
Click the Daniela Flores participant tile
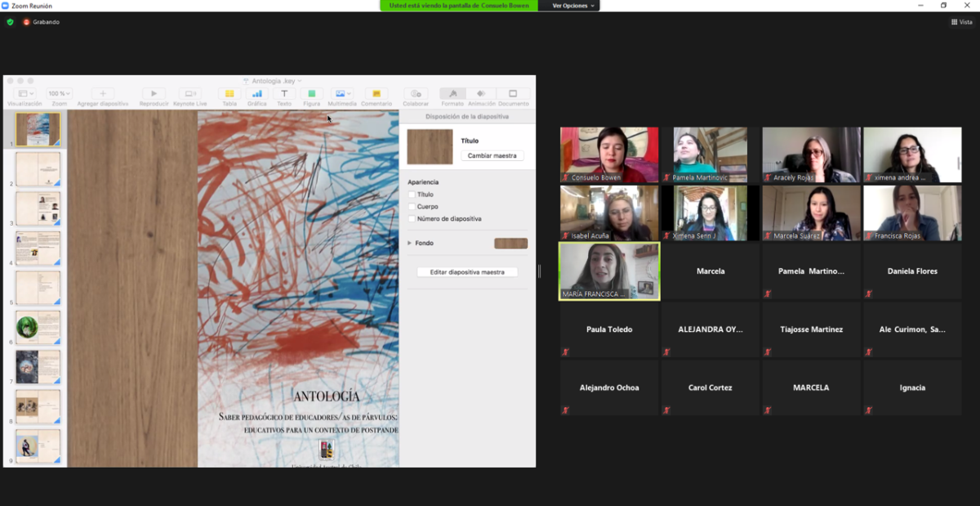(x=912, y=271)
